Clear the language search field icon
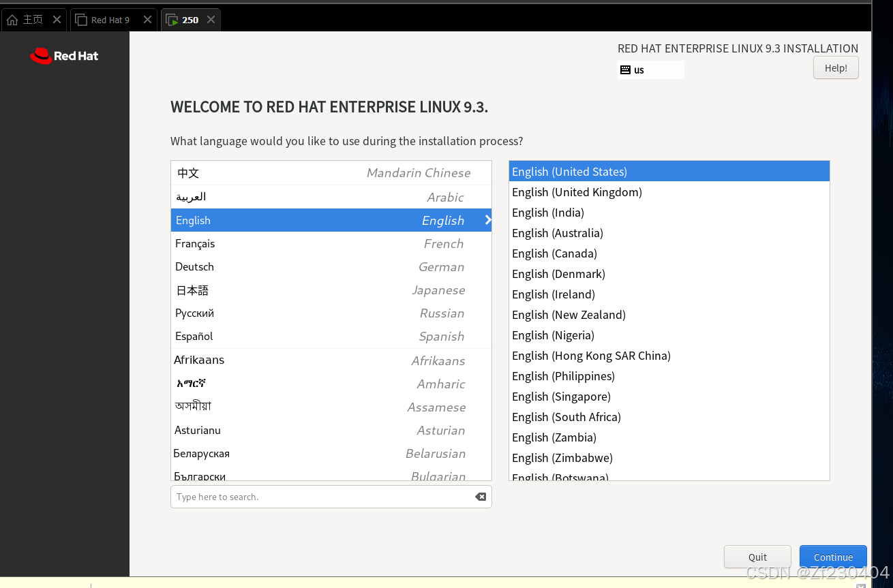Viewport: 893px width, 588px height. click(481, 497)
